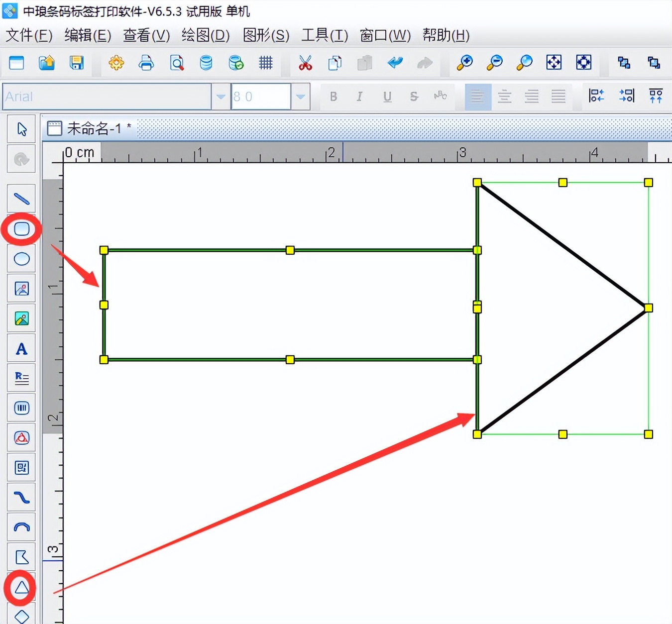Open the 绘图(D) menu
This screenshot has width=672, height=624.
click(x=206, y=35)
